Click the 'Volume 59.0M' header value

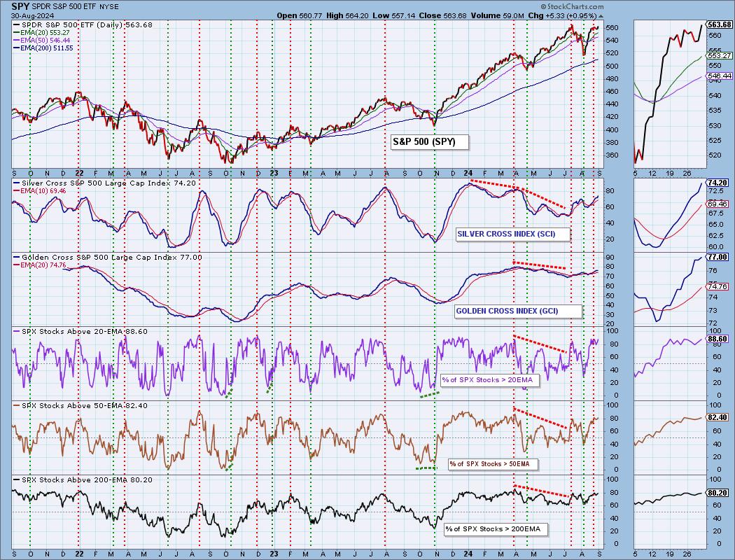[x=497, y=15]
